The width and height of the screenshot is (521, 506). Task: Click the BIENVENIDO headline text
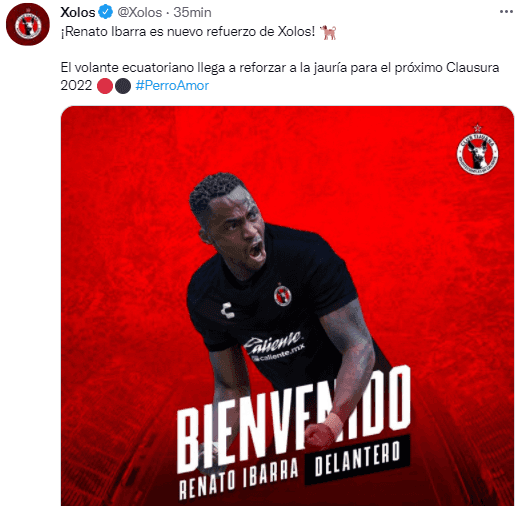coord(293,418)
